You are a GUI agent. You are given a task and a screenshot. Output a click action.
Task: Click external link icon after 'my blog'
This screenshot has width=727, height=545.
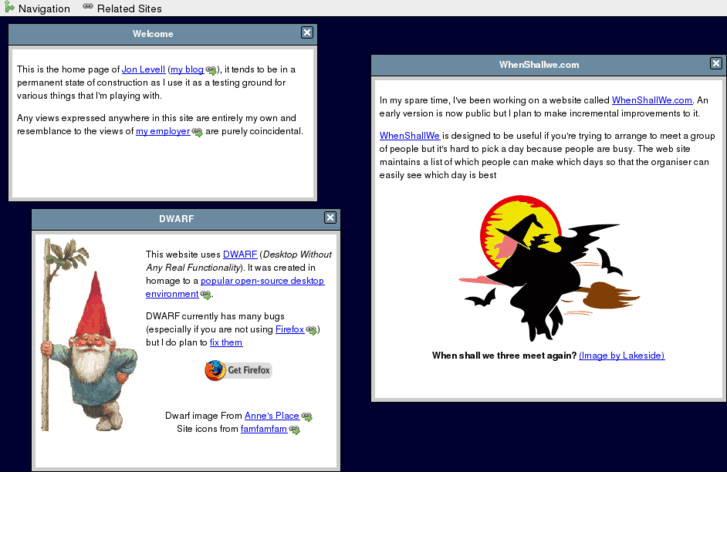211,71
